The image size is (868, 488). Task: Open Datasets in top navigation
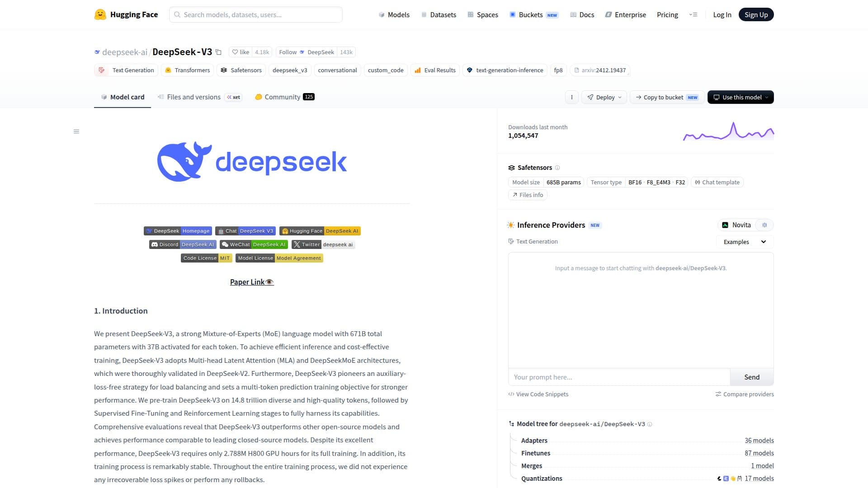click(439, 14)
